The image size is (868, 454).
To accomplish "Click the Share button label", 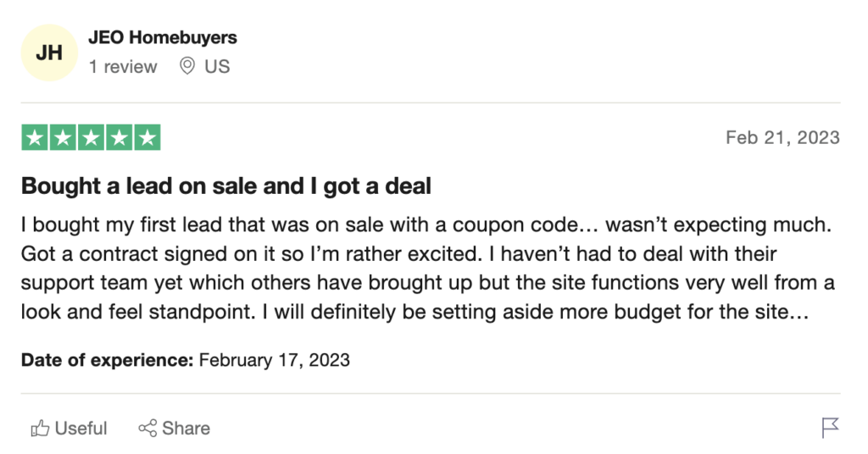I will [x=186, y=429].
